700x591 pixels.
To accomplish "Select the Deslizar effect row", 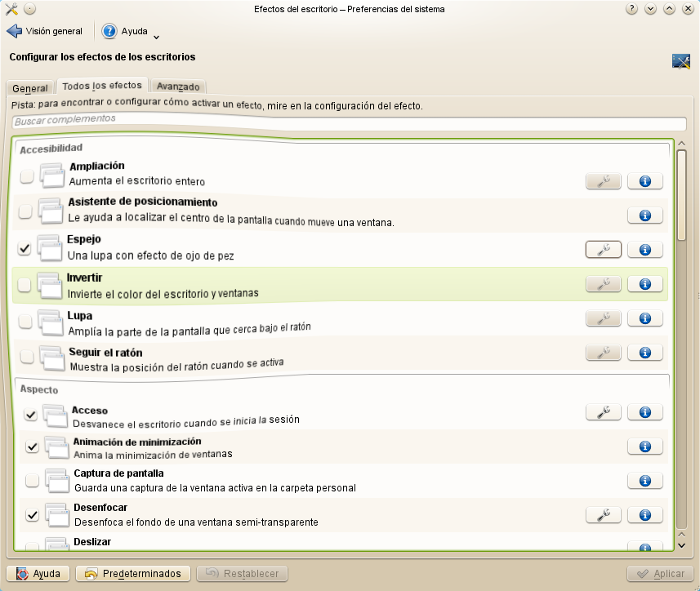I will pyautogui.click(x=341, y=541).
